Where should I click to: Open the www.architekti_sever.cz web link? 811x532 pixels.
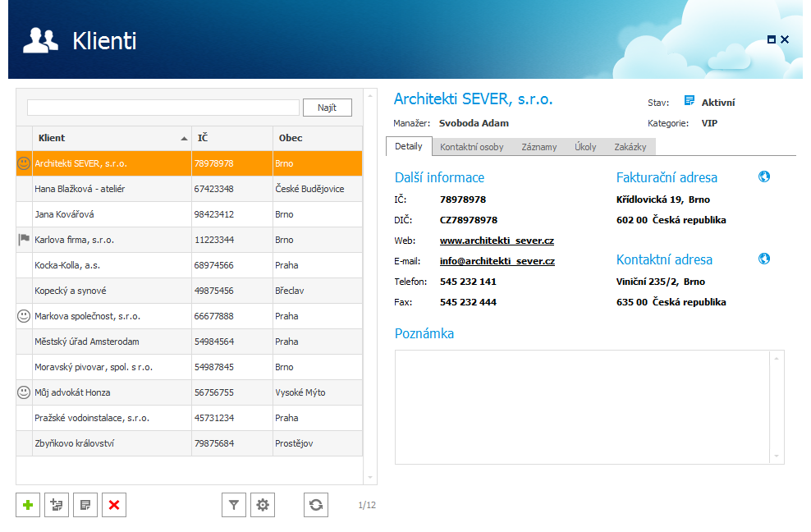[x=497, y=241]
